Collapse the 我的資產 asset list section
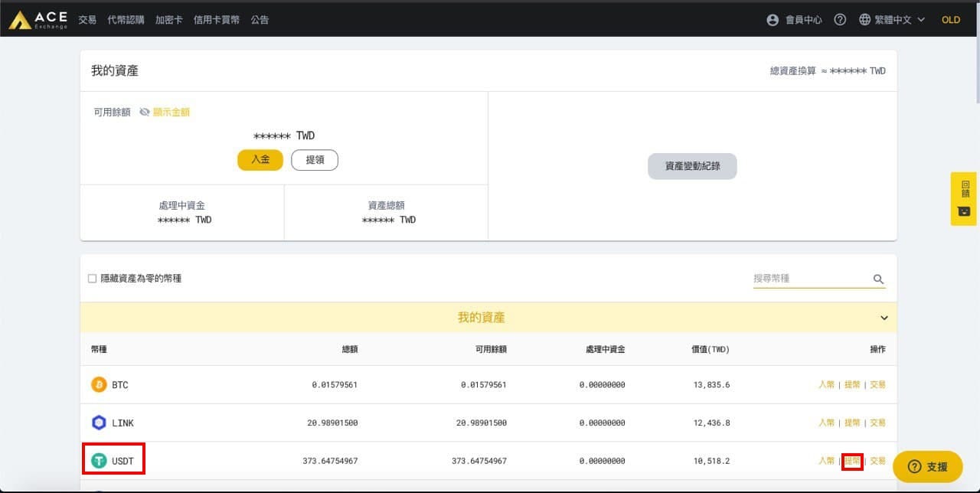This screenshot has height=493, width=980. coord(884,318)
